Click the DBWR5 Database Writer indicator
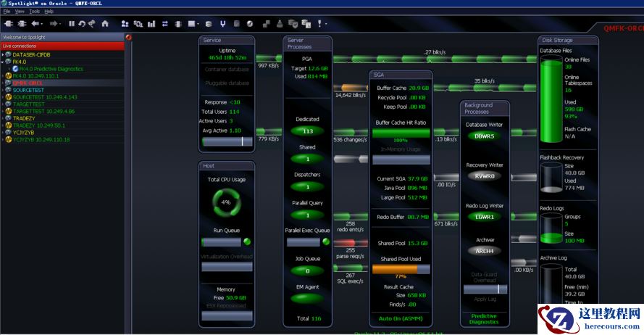 pos(485,136)
